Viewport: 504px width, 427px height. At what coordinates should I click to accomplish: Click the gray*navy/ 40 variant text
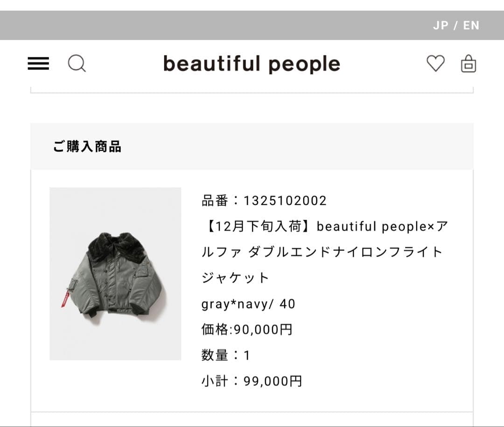pos(248,304)
